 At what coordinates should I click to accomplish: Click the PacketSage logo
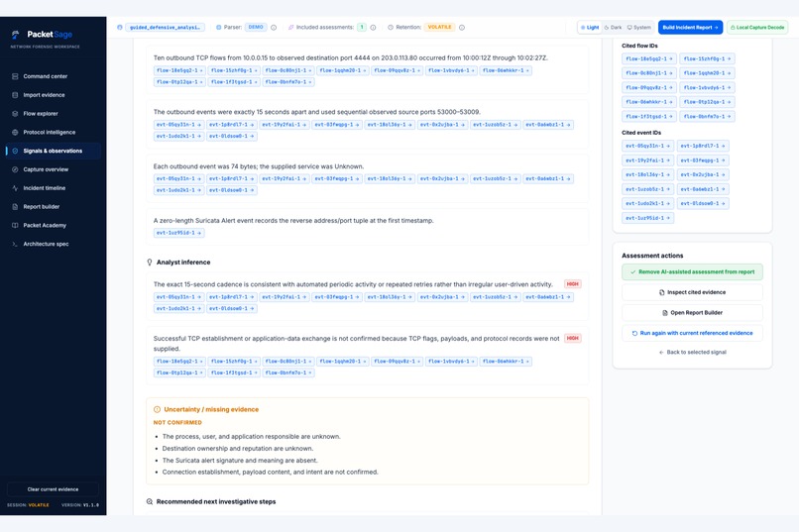tap(42, 35)
